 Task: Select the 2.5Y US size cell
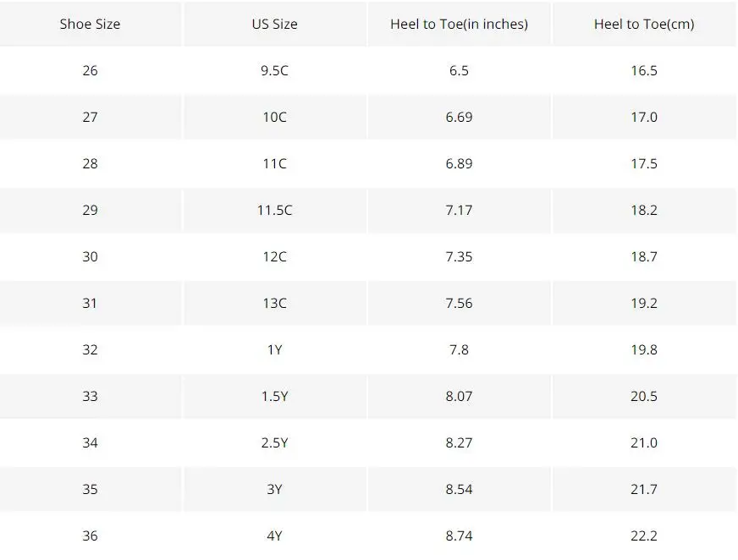pyautogui.click(x=275, y=442)
